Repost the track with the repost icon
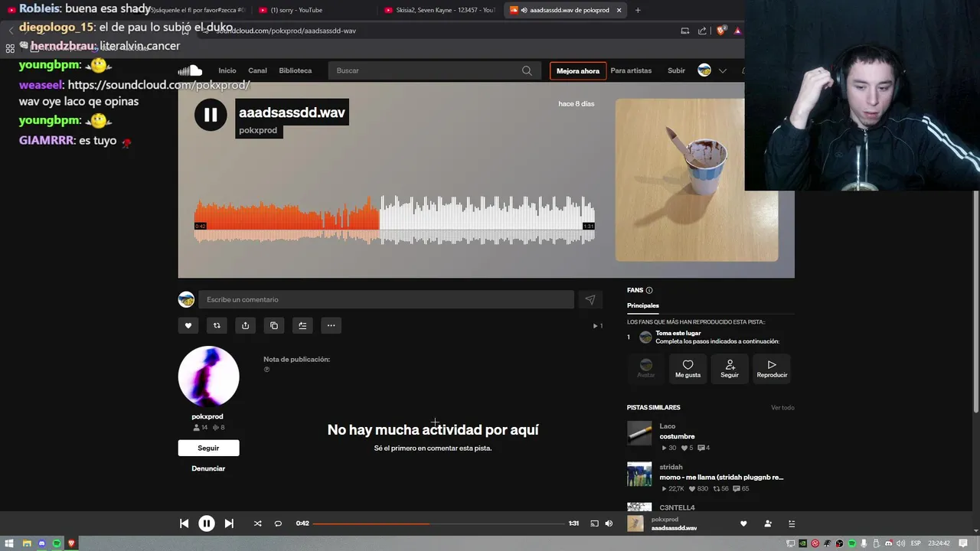Image resolution: width=980 pixels, height=551 pixels. coord(217,325)
